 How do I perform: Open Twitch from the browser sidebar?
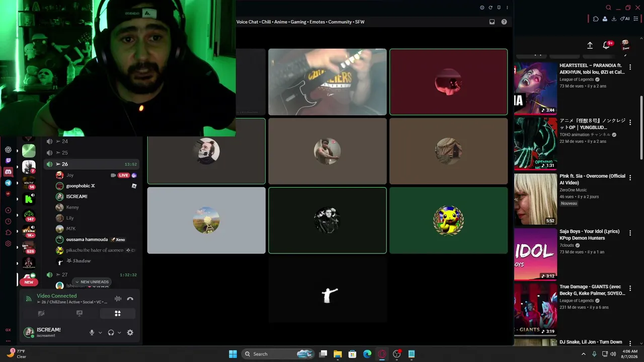click(x=8, y=161)
